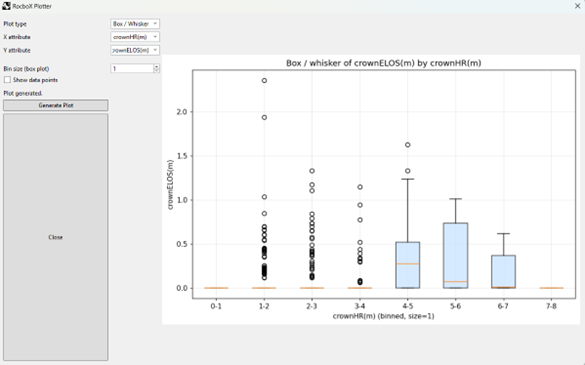This screenshot has width=585, height=365.
Task: Open the Y attribute crownELOS(m) dropdown
Action: click(135, 50)
